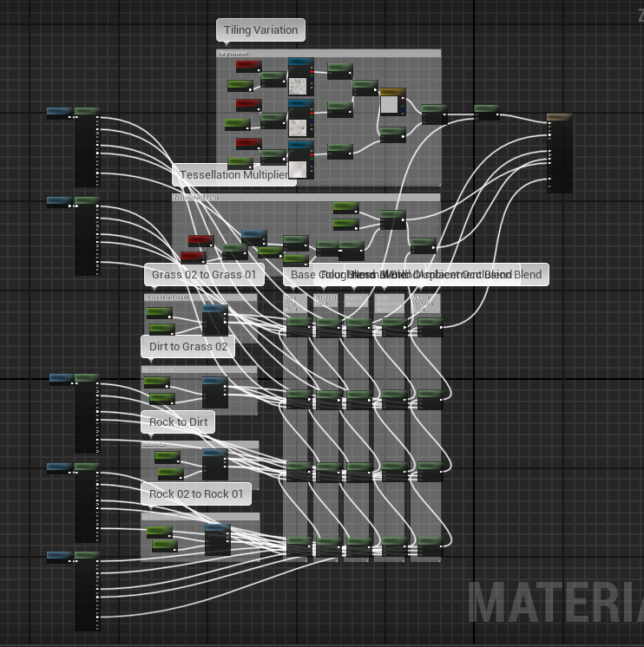Select the blue-headed node in Rock to Dirt group
Screen dimensions: 644x647
click(215, 453)
